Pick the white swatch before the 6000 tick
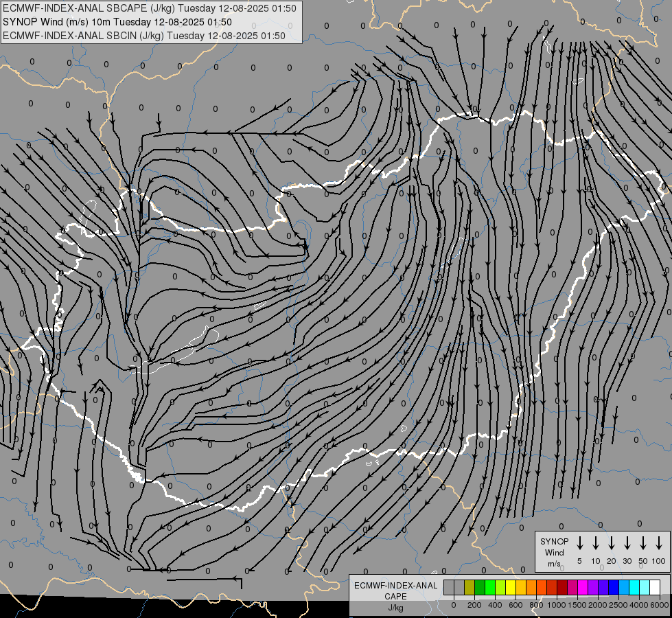The image size is (672, 618). tap(654, 588)
